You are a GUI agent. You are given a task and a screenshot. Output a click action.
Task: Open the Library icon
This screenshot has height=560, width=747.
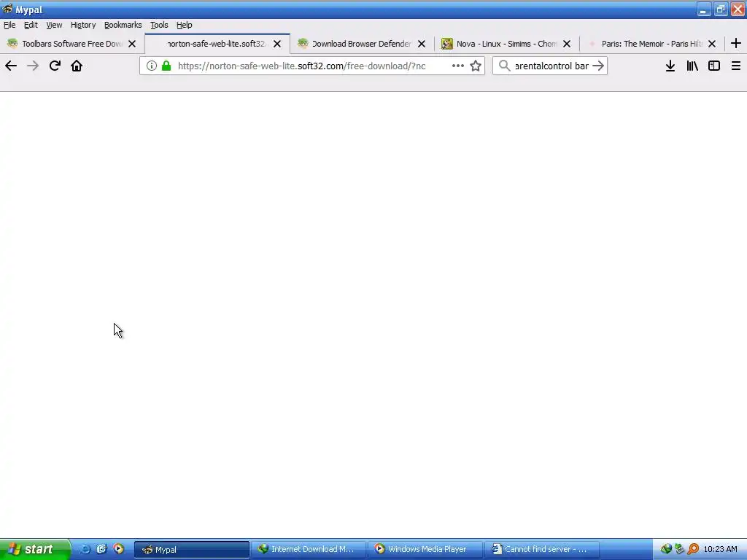pos(692,66)
